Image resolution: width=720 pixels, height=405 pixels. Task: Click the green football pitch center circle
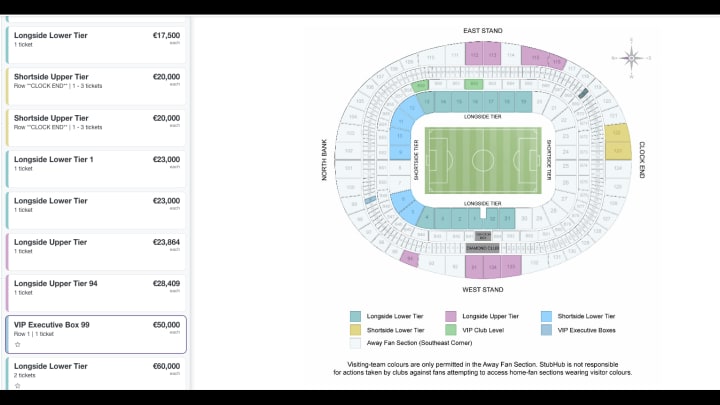click(x=483, y=161)
